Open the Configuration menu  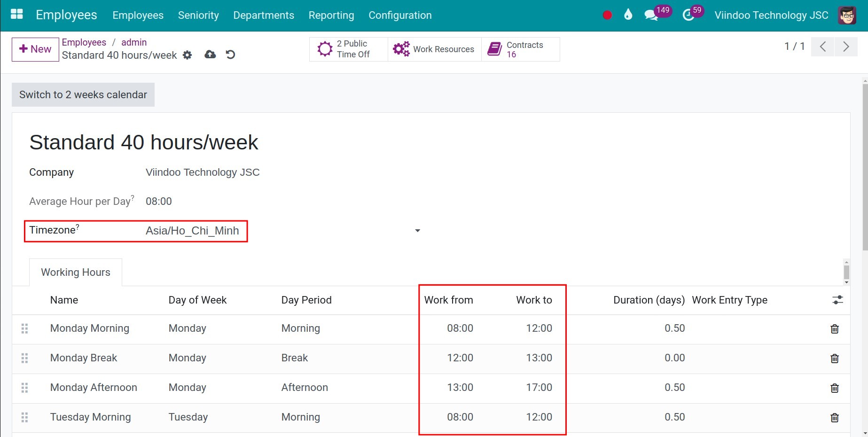pos(400,15)
